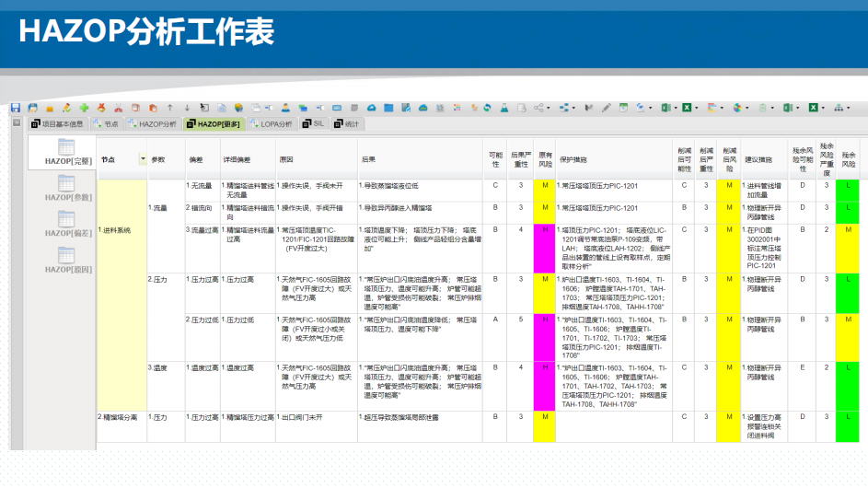This screenshot has height=488, width=868.
Task: Click the green plus add icon
Action: (x=84, y=108)
